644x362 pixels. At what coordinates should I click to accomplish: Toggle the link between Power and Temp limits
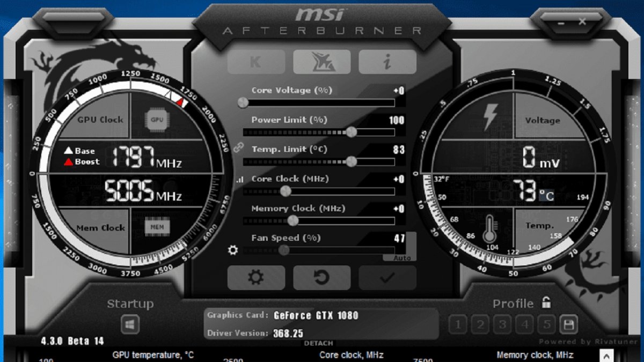pyautogui.click(x=239, y=147)
